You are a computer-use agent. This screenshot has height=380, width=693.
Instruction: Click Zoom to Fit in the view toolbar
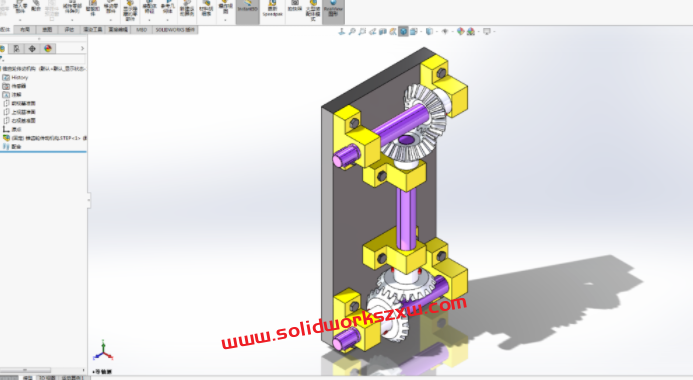tap(352, 31)
